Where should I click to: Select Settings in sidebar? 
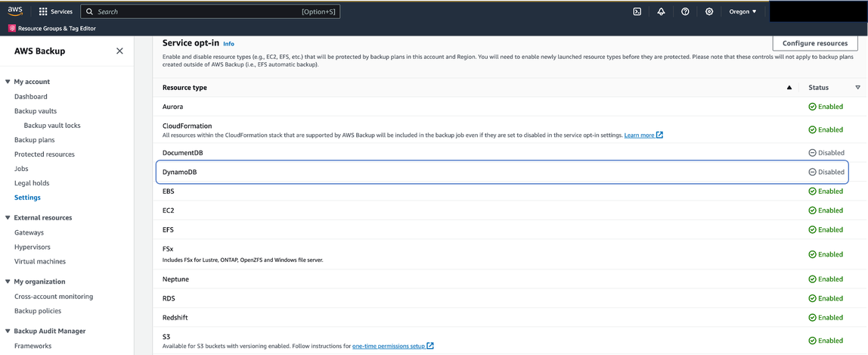click(27, 197)
